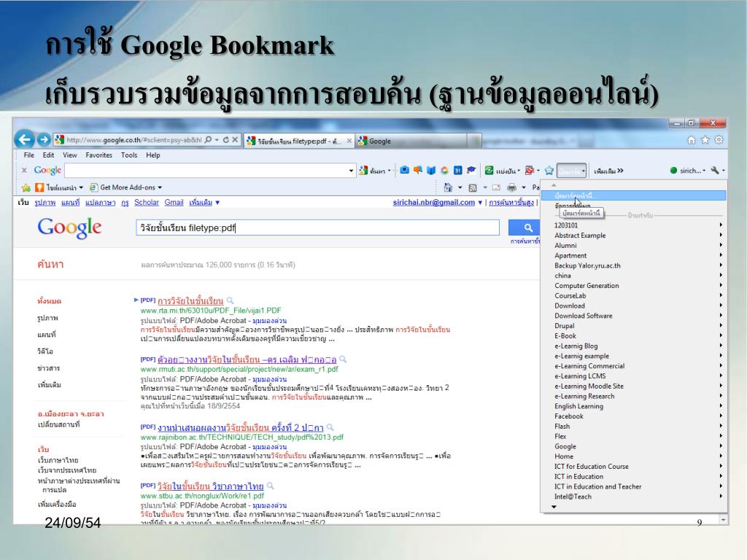Open the sirich... account dropdown on toolbar
Image resolution: width=747 pixels, height=560 pixels.
point(688,171)
